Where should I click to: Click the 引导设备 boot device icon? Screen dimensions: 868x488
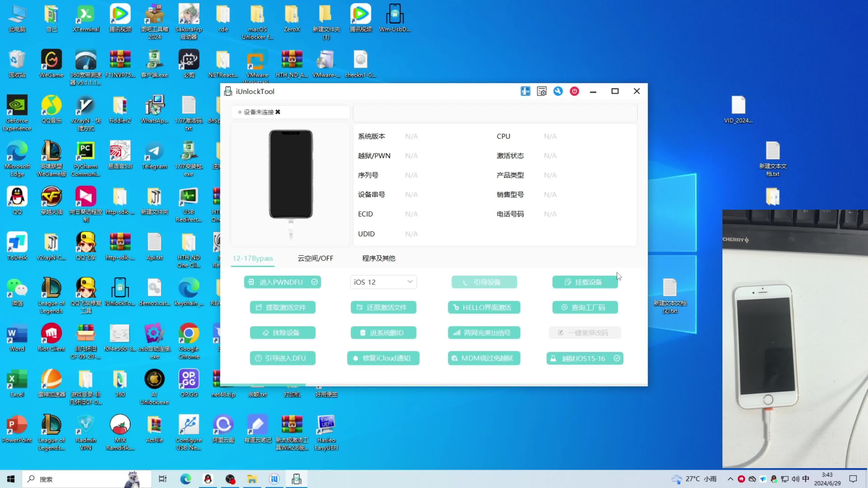[x=484, y=282]
